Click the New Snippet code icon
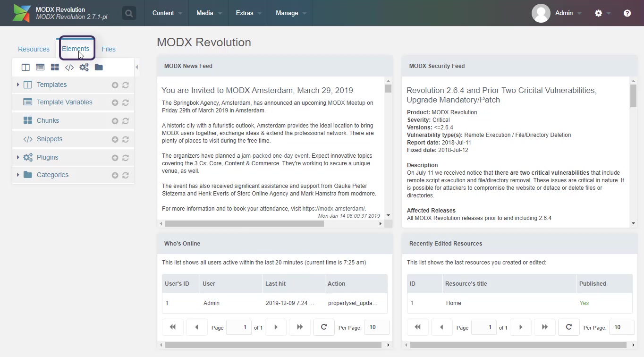 pos(69,68)
